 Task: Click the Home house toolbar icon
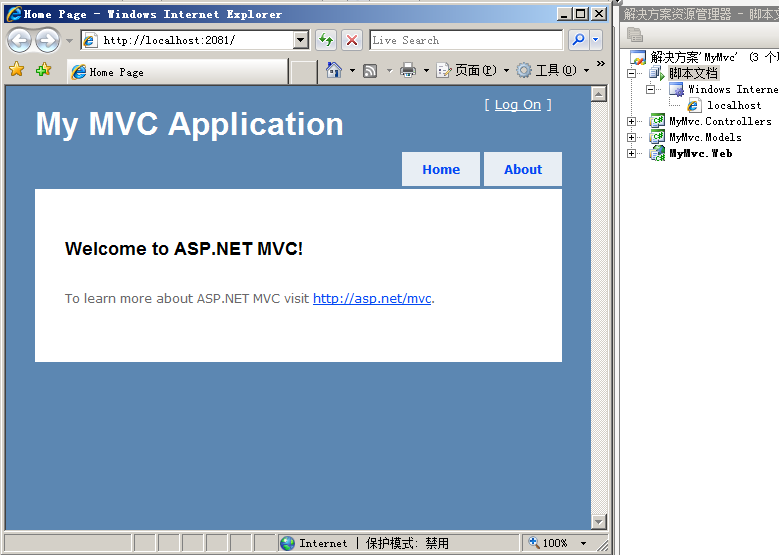coord(334,70)
